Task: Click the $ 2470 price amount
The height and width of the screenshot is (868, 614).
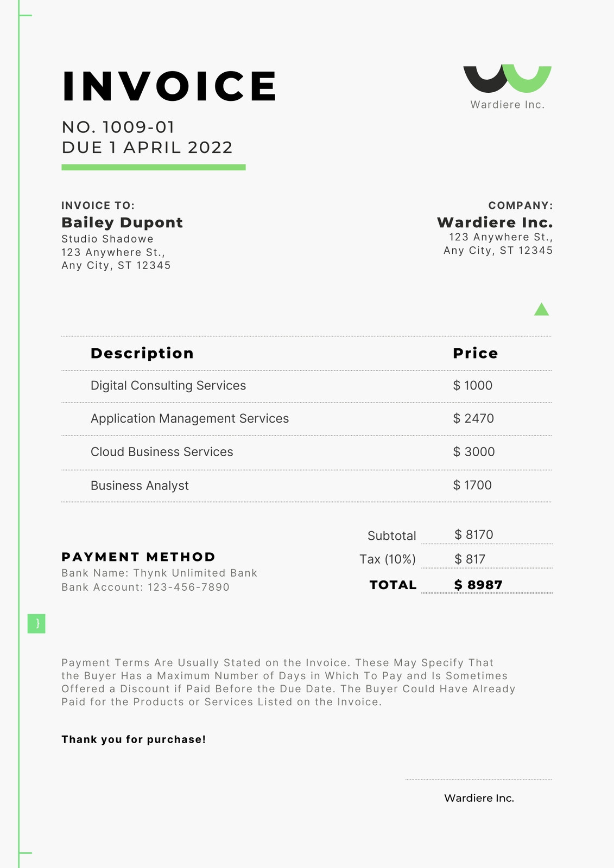Action: pyautogui.click(x=473, y=418)
